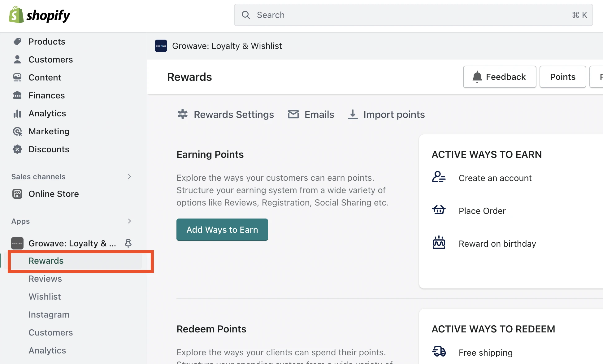Click the Rewards Settings gear icon
Image resolution: width=603 pixels, height=364 pixels.
pyautogui.click(x=183, y=115)
